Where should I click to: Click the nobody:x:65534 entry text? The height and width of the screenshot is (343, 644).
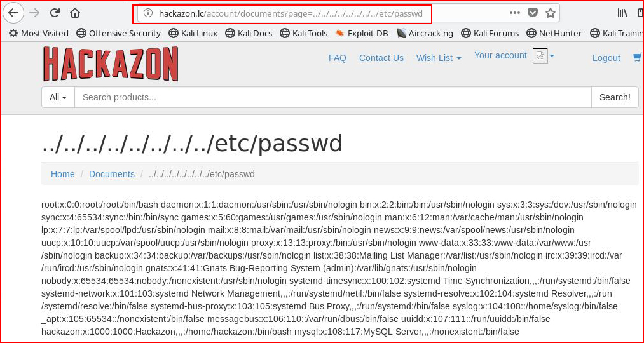pos(164,281)
